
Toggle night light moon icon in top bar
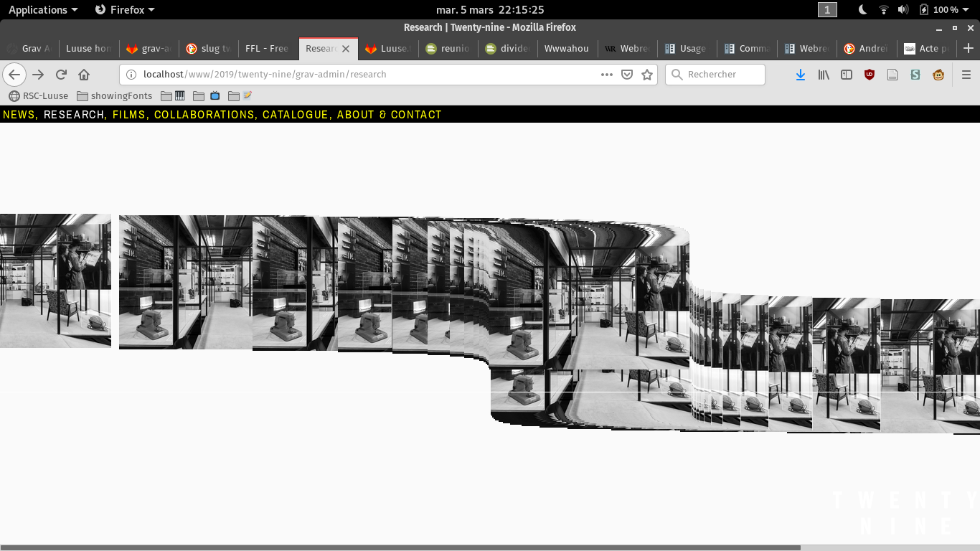863,9
